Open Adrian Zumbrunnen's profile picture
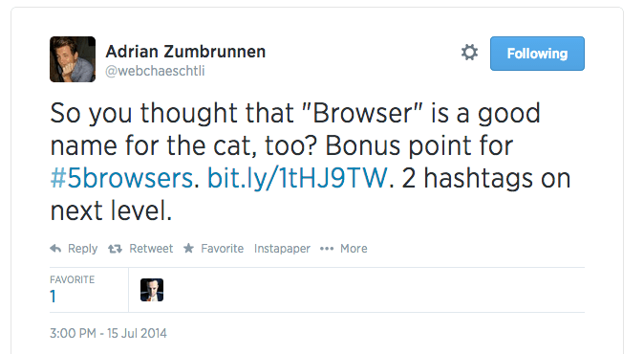This screenshot has height=354, width=644. [x=73, y=59]
